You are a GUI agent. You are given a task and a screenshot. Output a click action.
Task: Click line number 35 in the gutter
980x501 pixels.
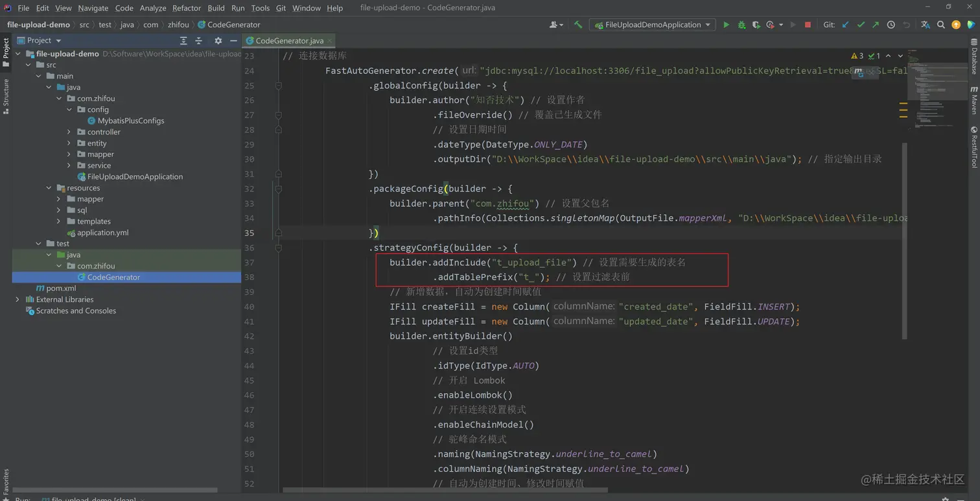click(249, 233)
